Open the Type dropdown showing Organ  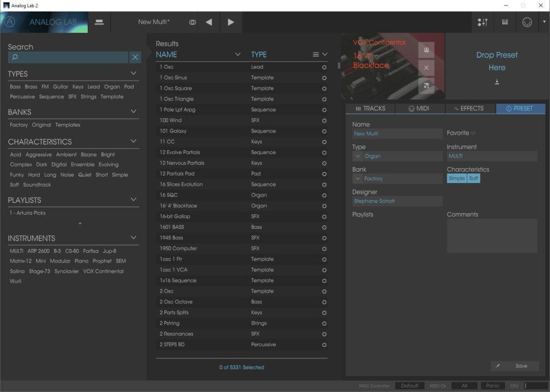pyautogui.click(x=397, y=156)
